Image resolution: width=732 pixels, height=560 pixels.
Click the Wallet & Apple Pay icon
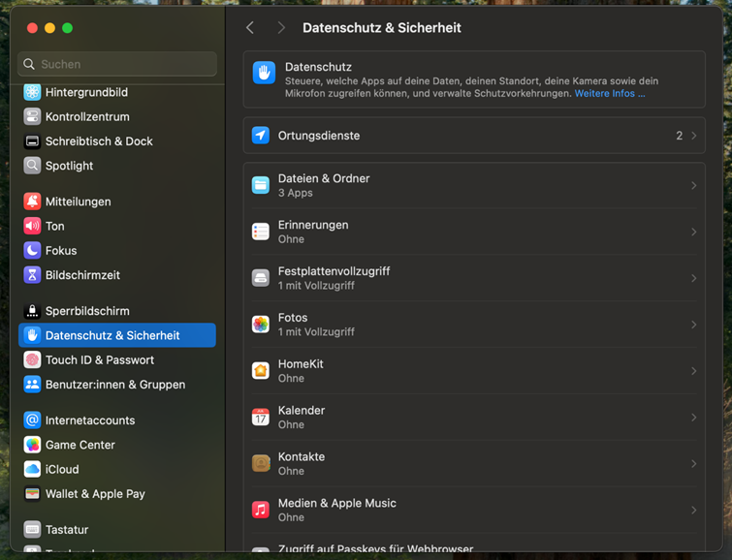[x=32, y=494]
